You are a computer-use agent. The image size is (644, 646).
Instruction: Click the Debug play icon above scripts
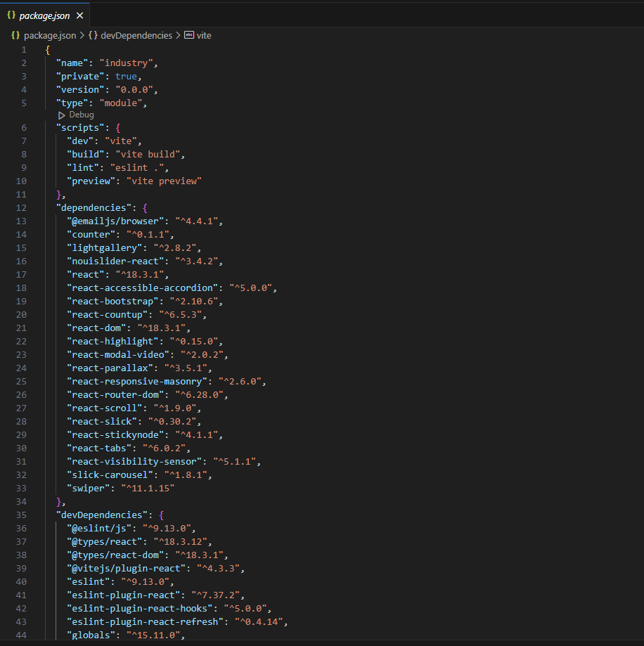[62, 115]
